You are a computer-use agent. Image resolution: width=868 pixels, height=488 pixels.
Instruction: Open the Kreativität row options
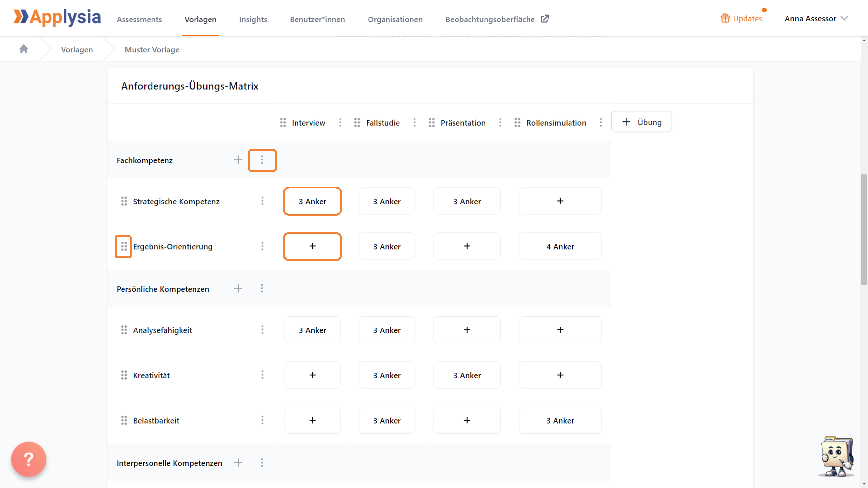(x=262, y=375)
